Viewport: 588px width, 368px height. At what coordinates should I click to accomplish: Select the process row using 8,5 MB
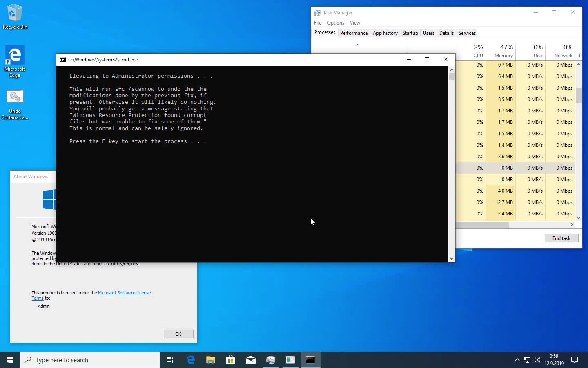tap(515, 99)
